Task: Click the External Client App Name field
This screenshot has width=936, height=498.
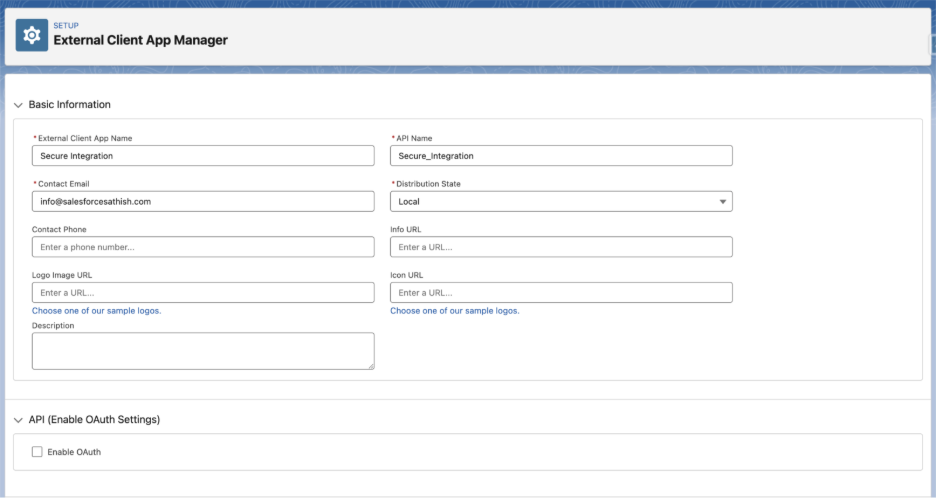Action: tap(203, 156)
